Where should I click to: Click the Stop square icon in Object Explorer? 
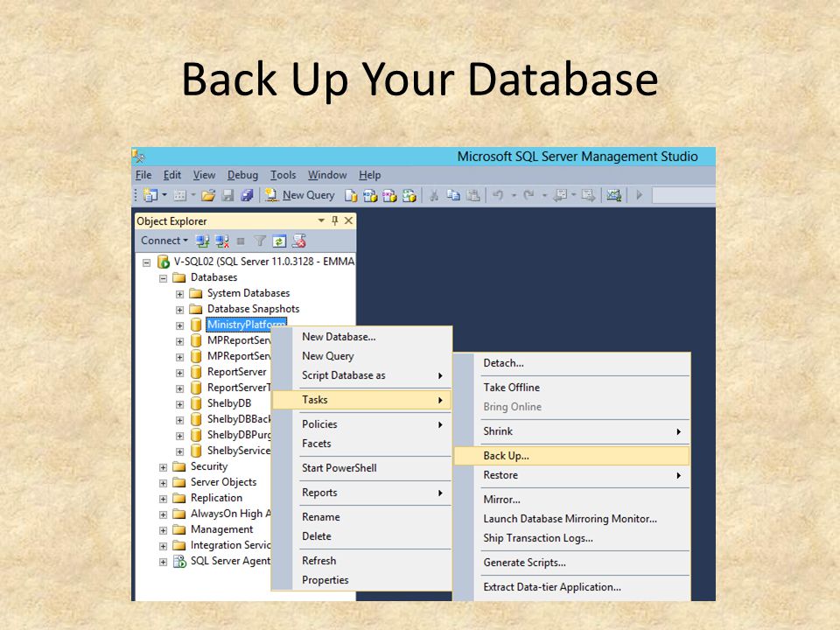pyautogui.click(x=241, y=241)
